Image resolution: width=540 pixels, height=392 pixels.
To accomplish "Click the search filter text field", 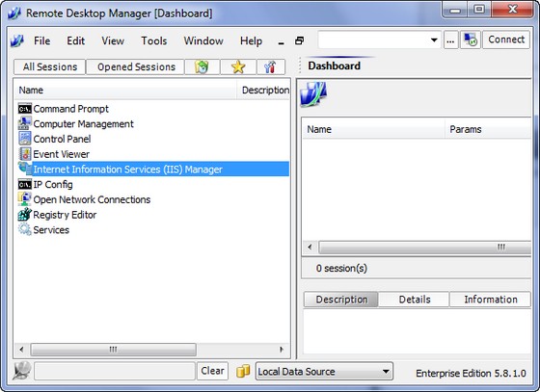I will (x=115, y=371).
